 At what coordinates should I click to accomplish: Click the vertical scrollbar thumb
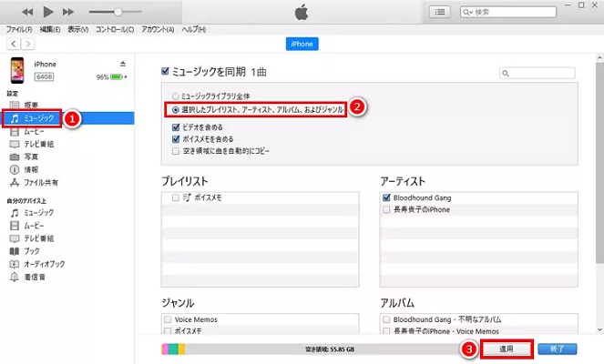click(599, 162)
